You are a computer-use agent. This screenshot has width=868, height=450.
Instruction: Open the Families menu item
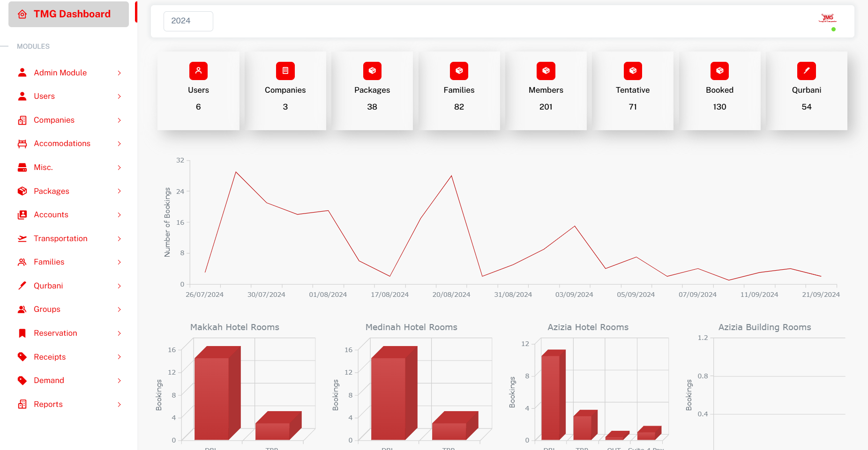[x=49, y=262]
